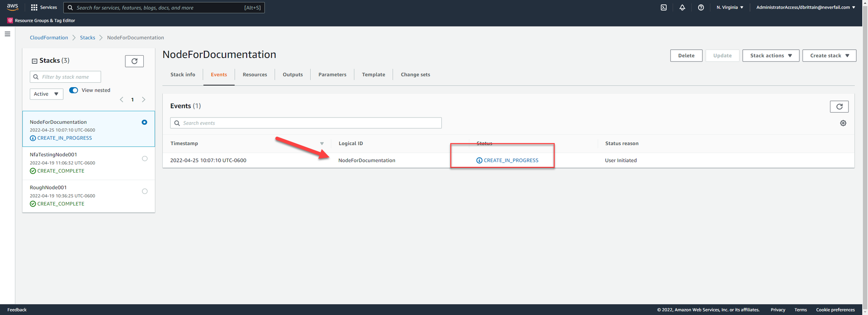The height and width of the screenshot is (315, 868).
Task: Open the AWS CloudShell icon
Action: click(x=663, y=8)
